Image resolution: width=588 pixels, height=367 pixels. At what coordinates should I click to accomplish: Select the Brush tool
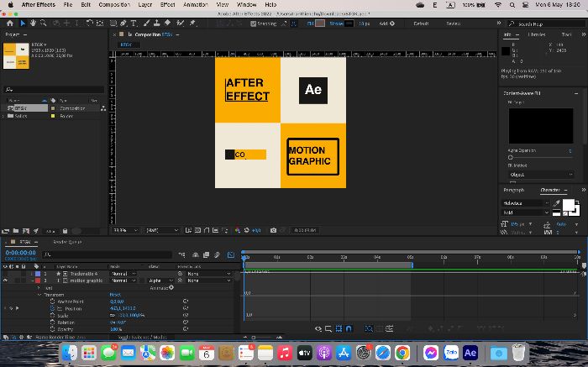coord(147,24)
